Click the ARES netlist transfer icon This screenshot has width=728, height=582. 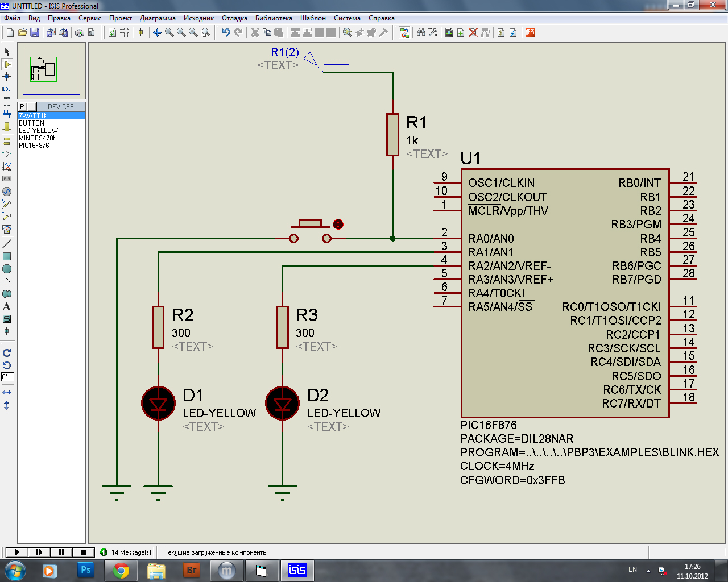click(x=530, y=32)
